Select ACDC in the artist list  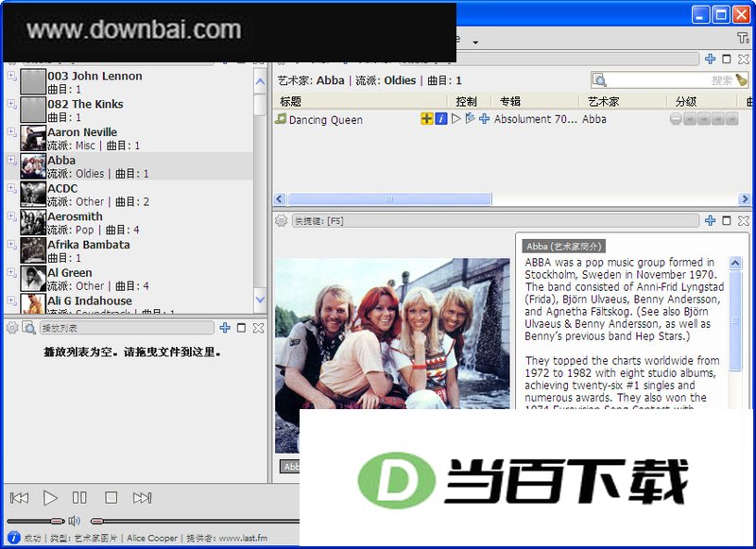[129, 195]
